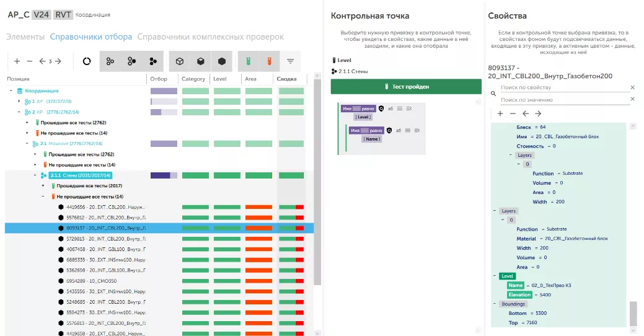Screen dimensions: 644x336
Task: Expand the 1 АР tree node
Action: [19, 101]
